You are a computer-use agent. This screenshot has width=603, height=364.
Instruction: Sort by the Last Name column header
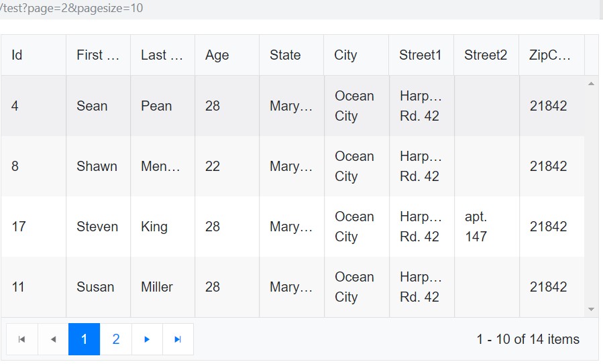(x=162, y=55)
